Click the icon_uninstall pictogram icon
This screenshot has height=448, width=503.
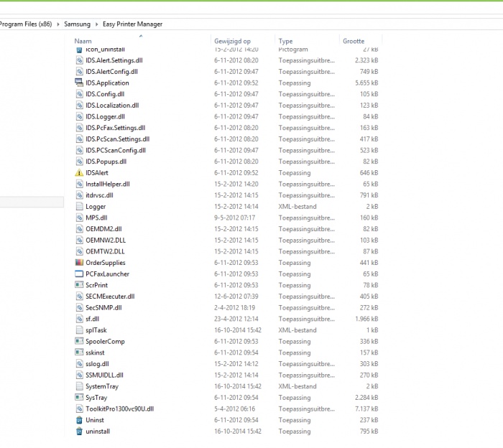[79, 50]
